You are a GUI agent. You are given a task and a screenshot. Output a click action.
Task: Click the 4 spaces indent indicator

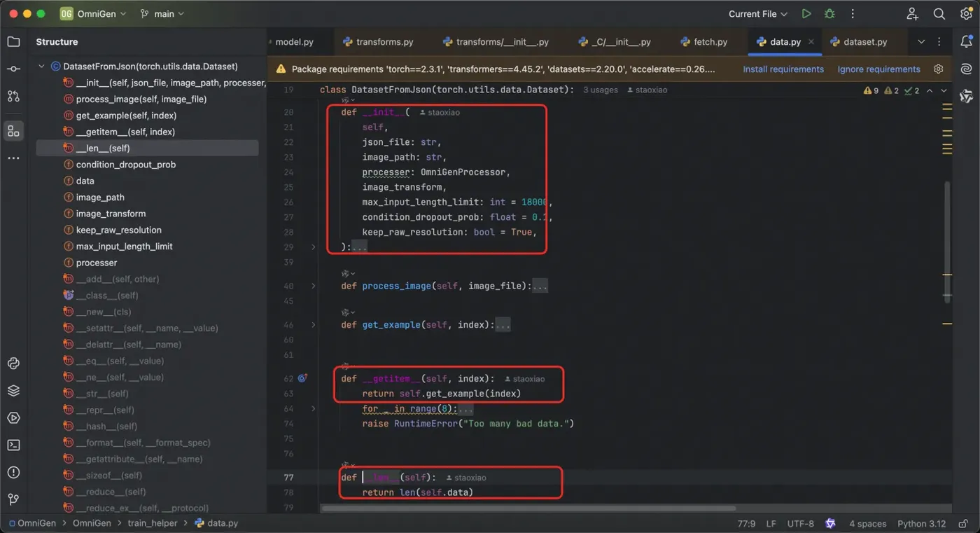[867, 524]
